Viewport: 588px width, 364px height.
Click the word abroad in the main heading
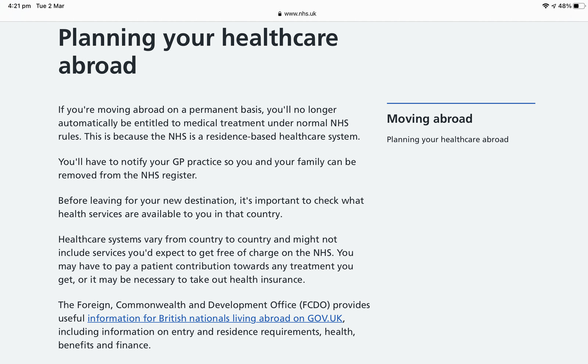(97, 66)
